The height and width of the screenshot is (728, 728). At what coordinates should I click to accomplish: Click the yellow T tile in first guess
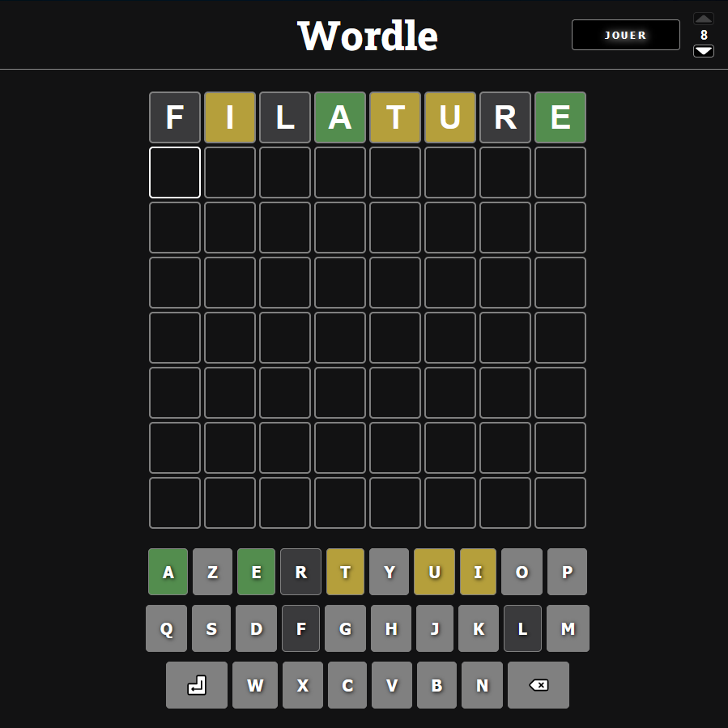(x=395, y=117)
